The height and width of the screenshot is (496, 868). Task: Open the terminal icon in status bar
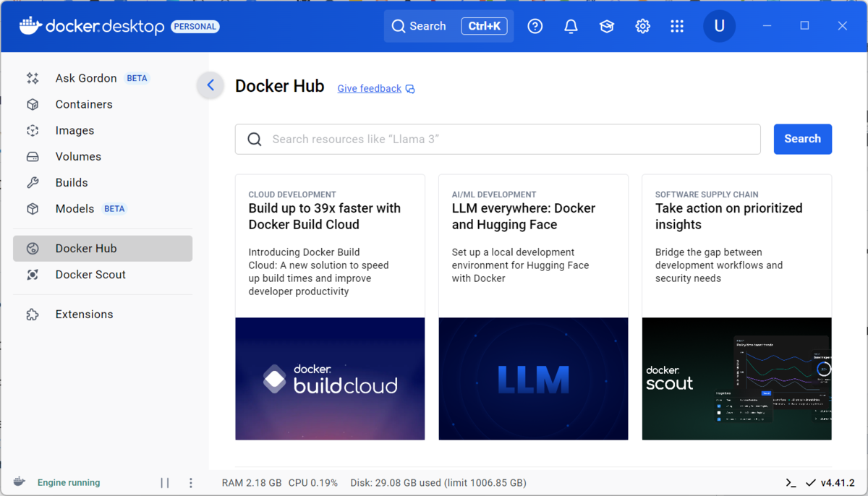[791, 482]
